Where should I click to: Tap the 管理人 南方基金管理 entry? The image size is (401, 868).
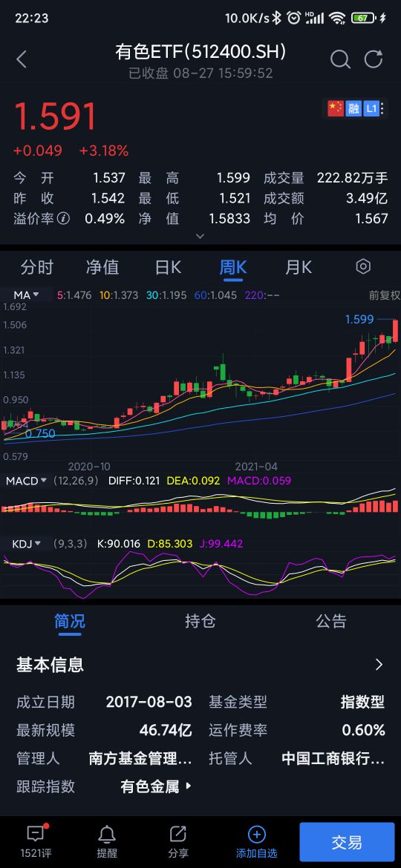(140, 758)
